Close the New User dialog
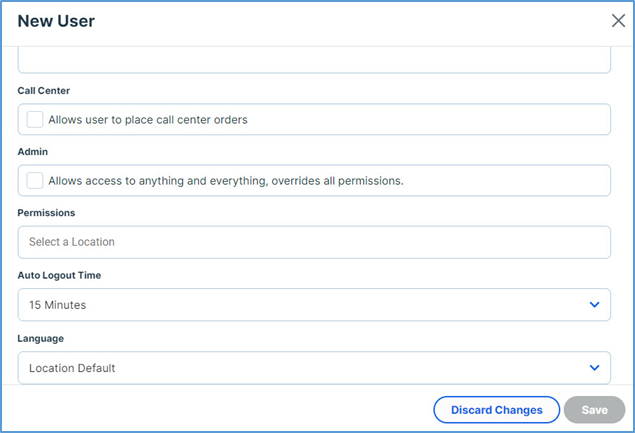Viewport: 635px width, 433px height. click(618, 21)
